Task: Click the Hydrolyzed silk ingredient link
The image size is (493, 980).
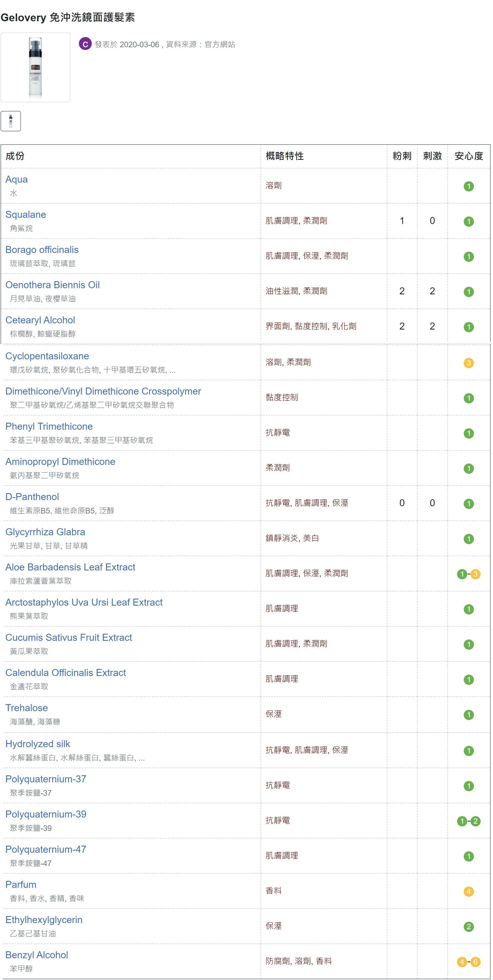Action: point(38,744)
